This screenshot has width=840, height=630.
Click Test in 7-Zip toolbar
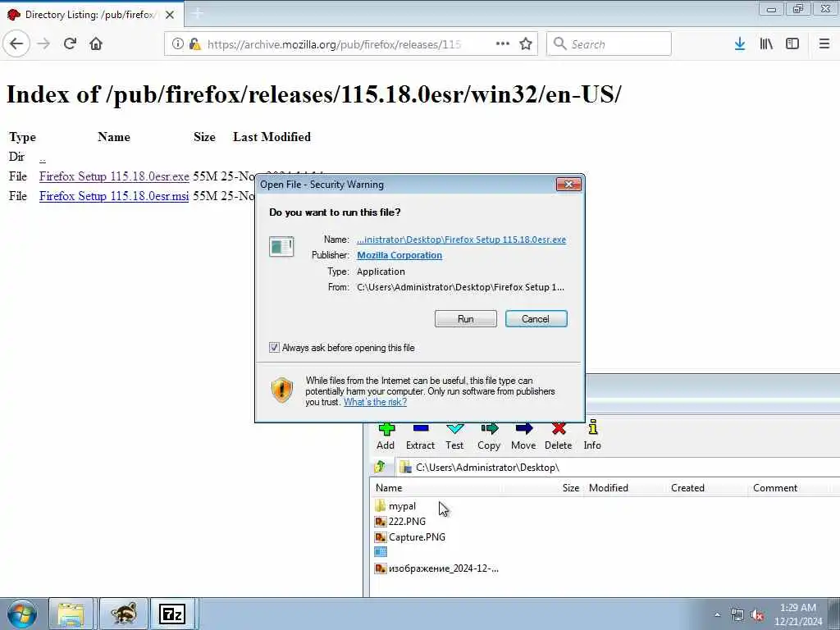454,436
